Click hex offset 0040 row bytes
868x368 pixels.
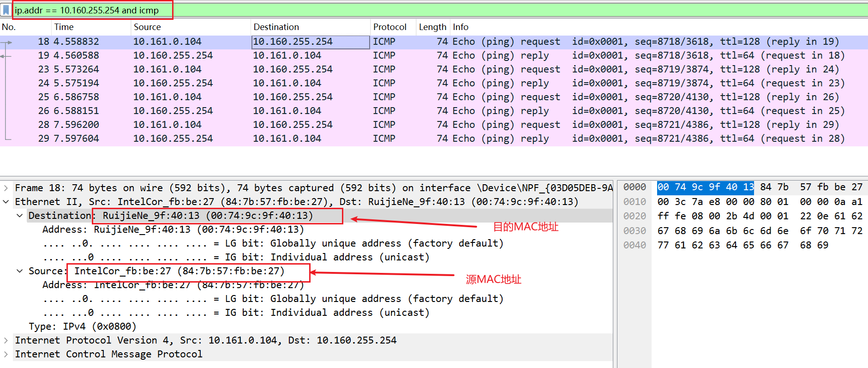[x=743, y=245]
